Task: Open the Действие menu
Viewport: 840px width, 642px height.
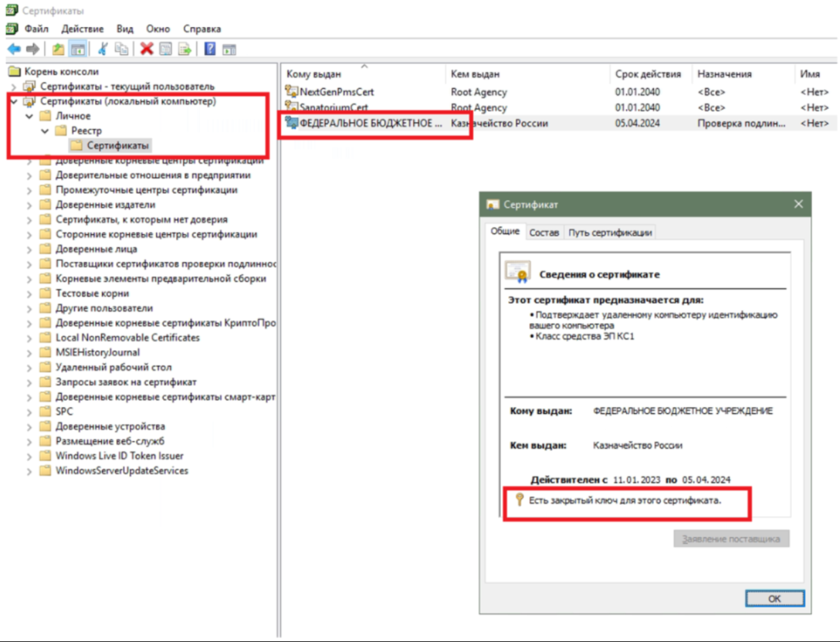Action: click(82, 29)
